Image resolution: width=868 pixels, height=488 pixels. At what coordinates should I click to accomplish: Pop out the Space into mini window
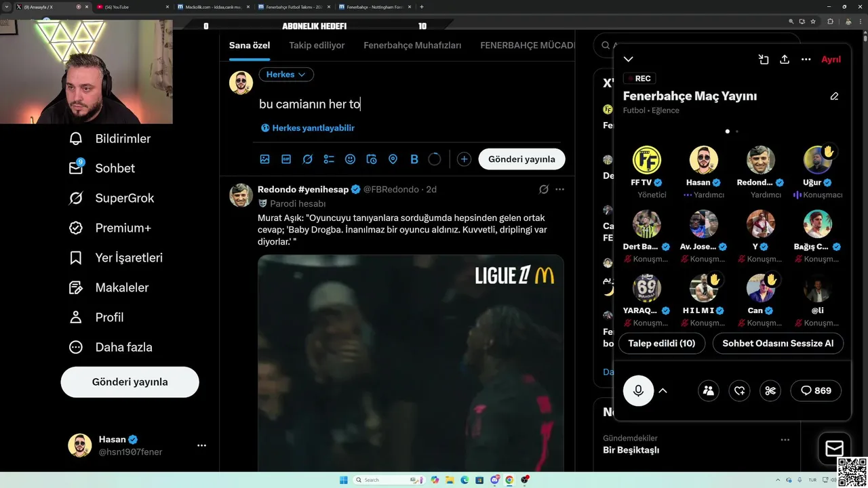tap(764, 60)
